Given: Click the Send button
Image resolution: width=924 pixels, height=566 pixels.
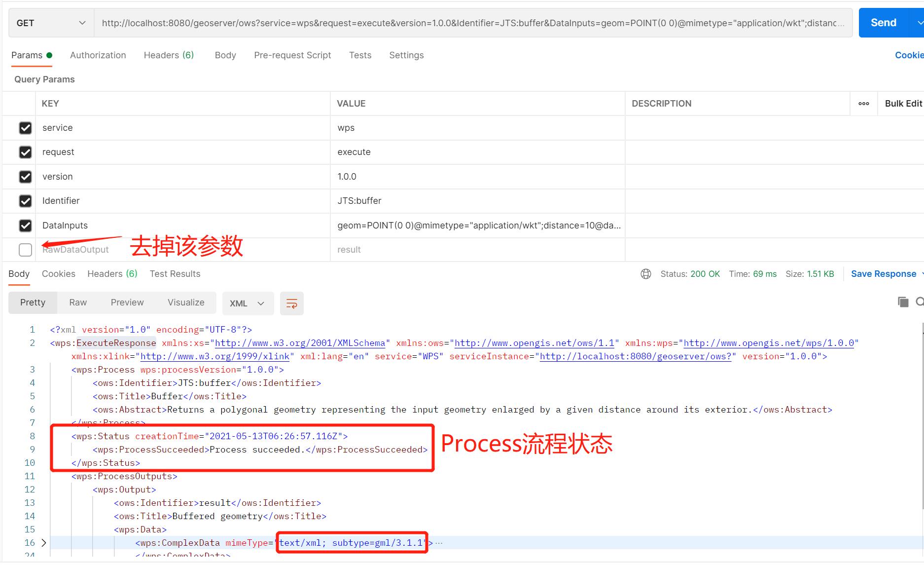Looking at the screenshot, I should [x=883, y=23].
